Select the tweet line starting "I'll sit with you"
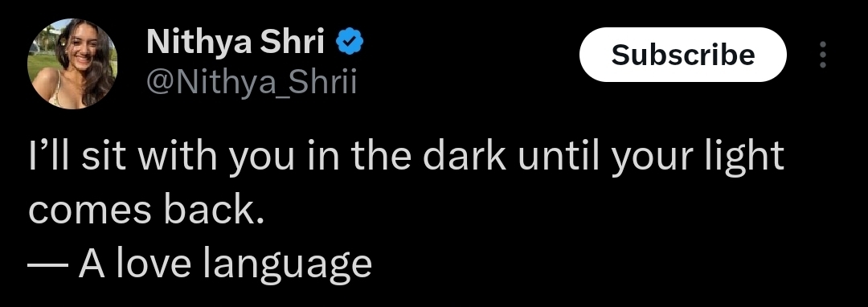Image resolution: width=868 pixels, height=307 pixels. click(x=407, y=158)
